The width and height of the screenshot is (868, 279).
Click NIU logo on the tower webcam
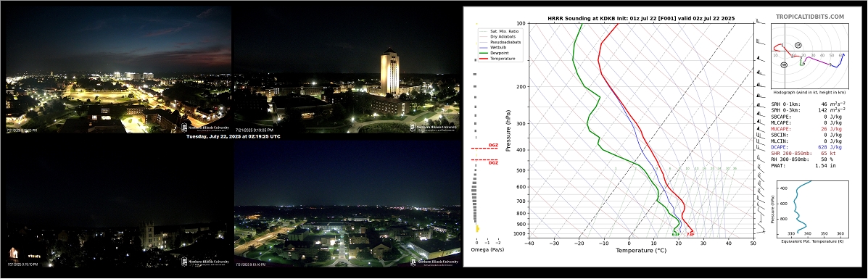435,128
